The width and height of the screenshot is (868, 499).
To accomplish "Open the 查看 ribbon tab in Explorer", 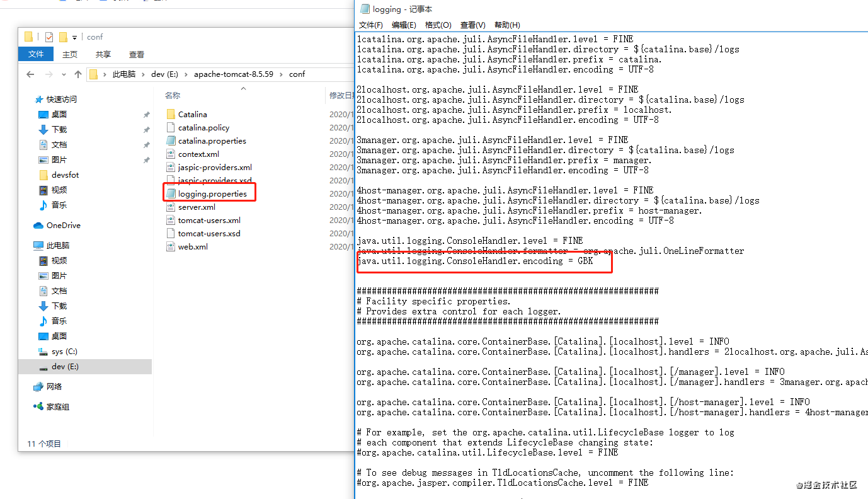I will (x=137, y=54).
